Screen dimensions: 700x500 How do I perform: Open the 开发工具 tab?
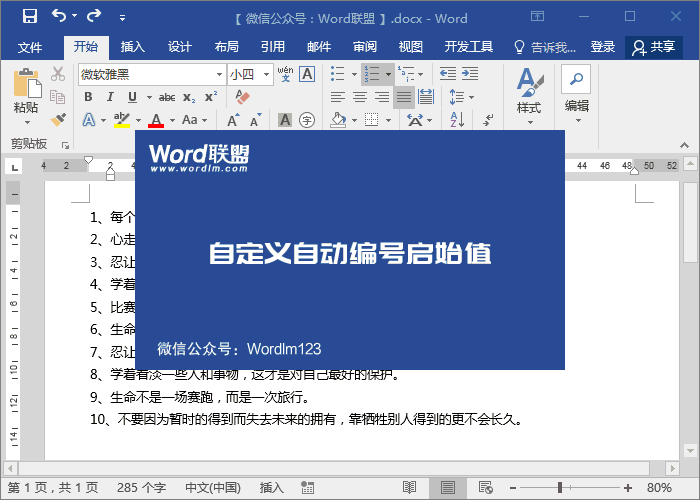[x=469, y=46]
